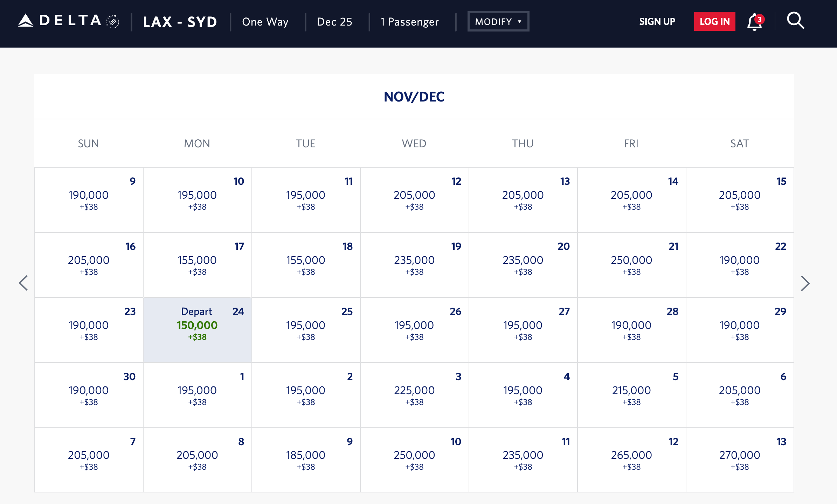Viewport: 837px width, 504px height.
Task: Select Dec 1 fare of 195,000 miles
Action: [x=198, y=395]
